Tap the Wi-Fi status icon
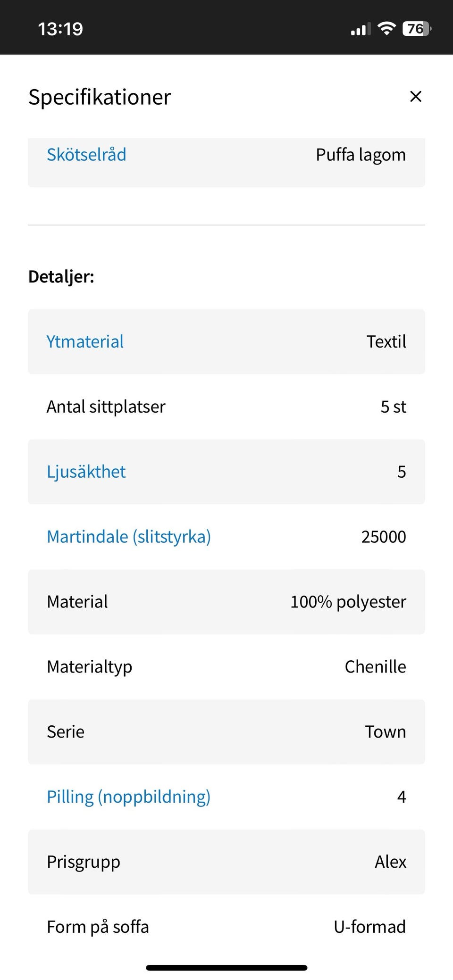The height and width of the screenshot is (980, 453). [386, 29]
